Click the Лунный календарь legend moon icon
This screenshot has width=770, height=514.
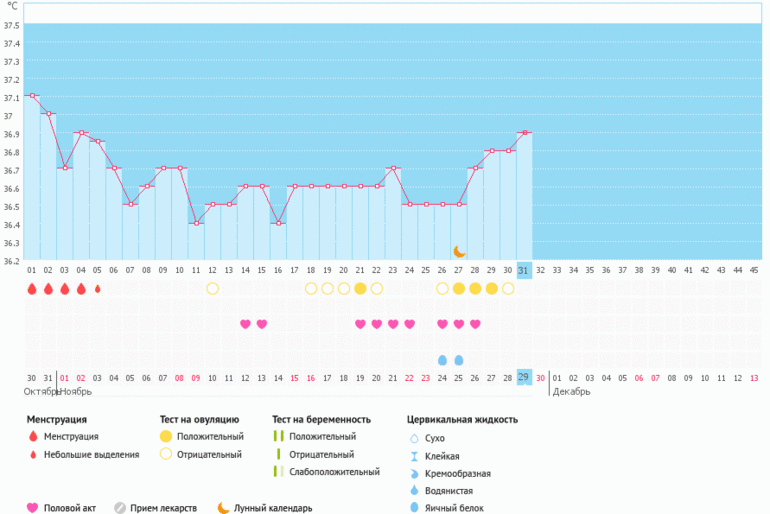pos(223,507)
